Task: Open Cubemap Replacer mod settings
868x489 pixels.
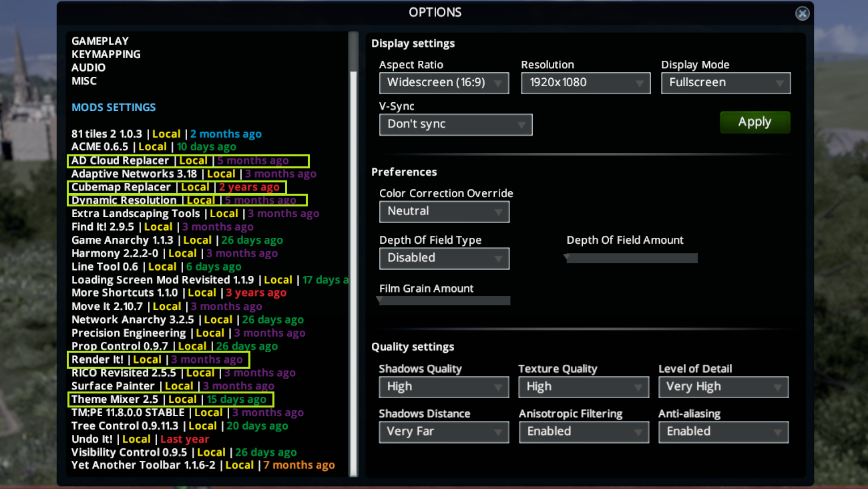Action: tap(176, 188)
